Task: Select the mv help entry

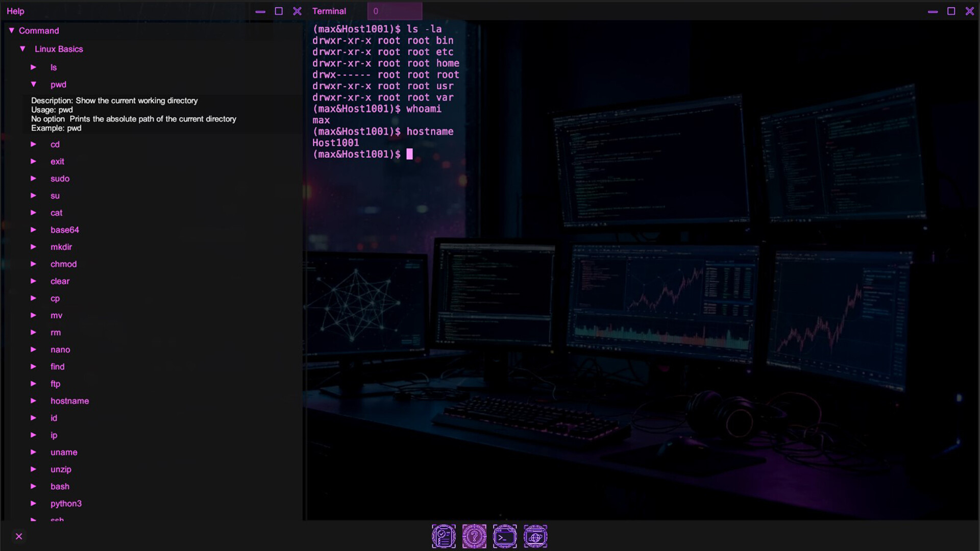Action: click(x=56, y=315)
